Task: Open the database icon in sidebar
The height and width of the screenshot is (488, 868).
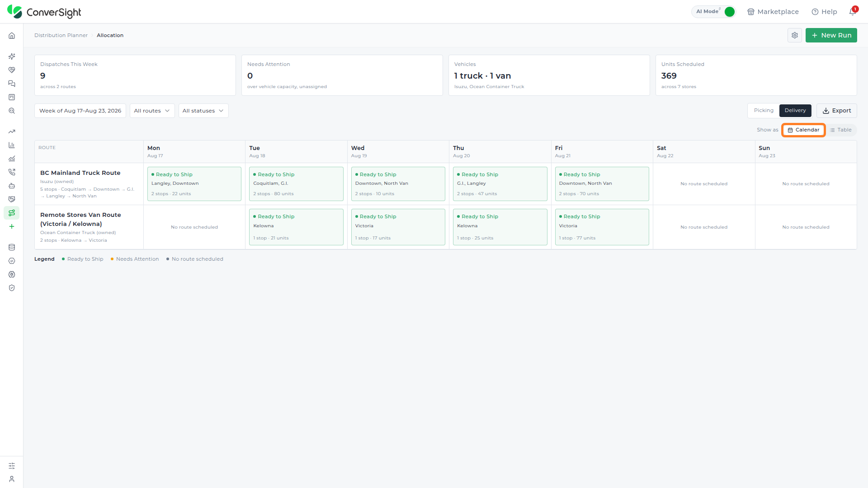Action: [x=12, y=247]
